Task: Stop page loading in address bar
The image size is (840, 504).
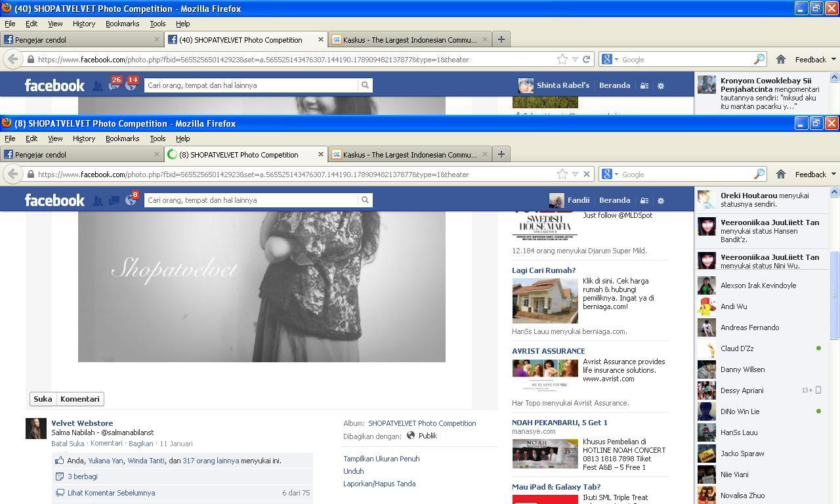Action: pyautogui.click(x=587, y=175)
